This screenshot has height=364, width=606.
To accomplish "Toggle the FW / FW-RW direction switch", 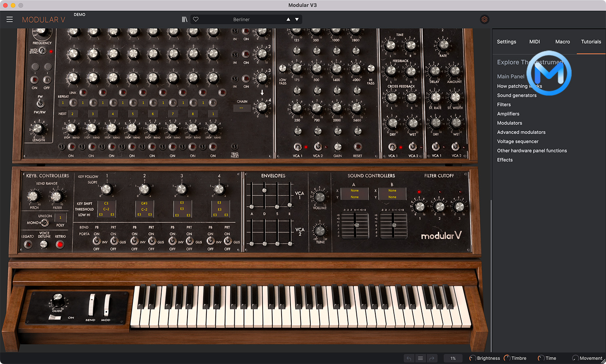I will pyautogui.click(x=40, y=104).
